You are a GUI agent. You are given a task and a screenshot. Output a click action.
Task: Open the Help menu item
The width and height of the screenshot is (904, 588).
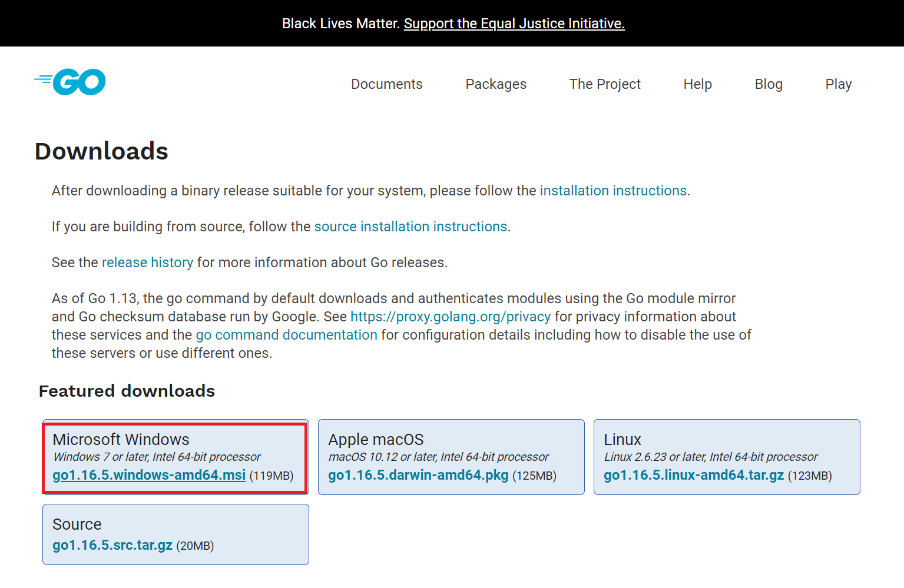698,84
